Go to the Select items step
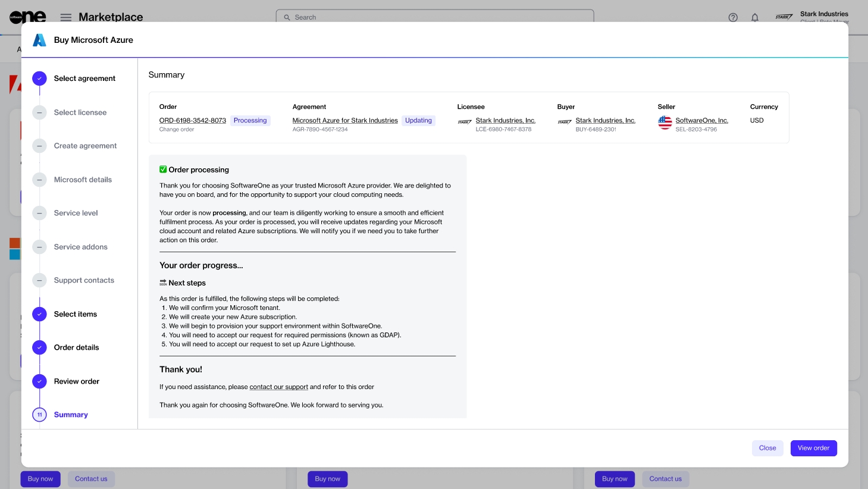The image size is (868, 489). (75, 314)
